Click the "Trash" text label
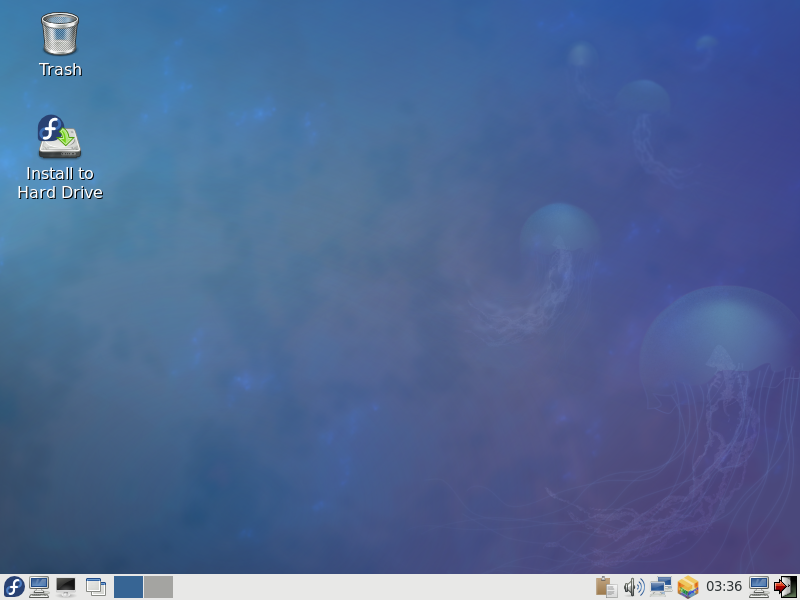This screenshot has width=800, height=600. pos(60,70)
